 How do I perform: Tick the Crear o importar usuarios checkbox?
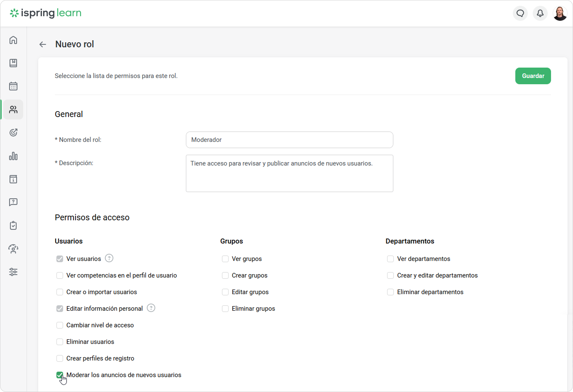pyautogui.click(x=60, y=292)
